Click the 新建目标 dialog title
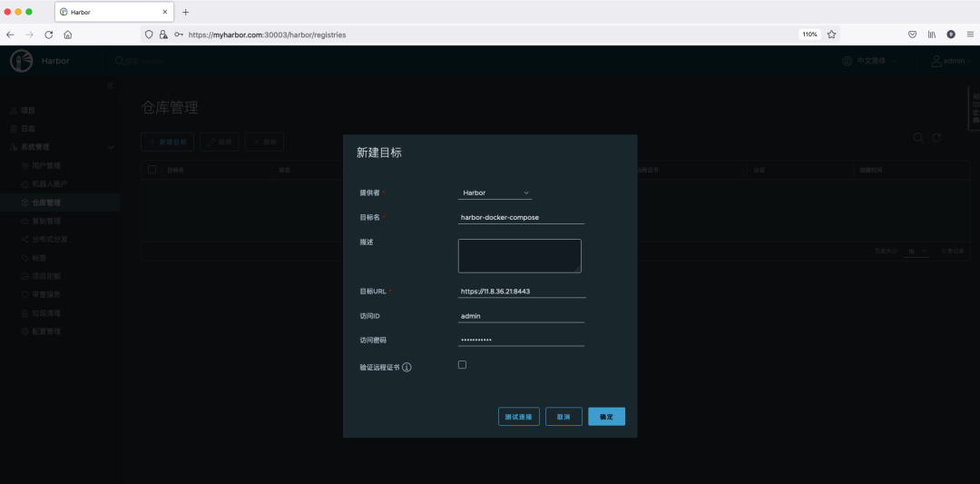Viewport: 980px width, 484px height. coord(378,153)
